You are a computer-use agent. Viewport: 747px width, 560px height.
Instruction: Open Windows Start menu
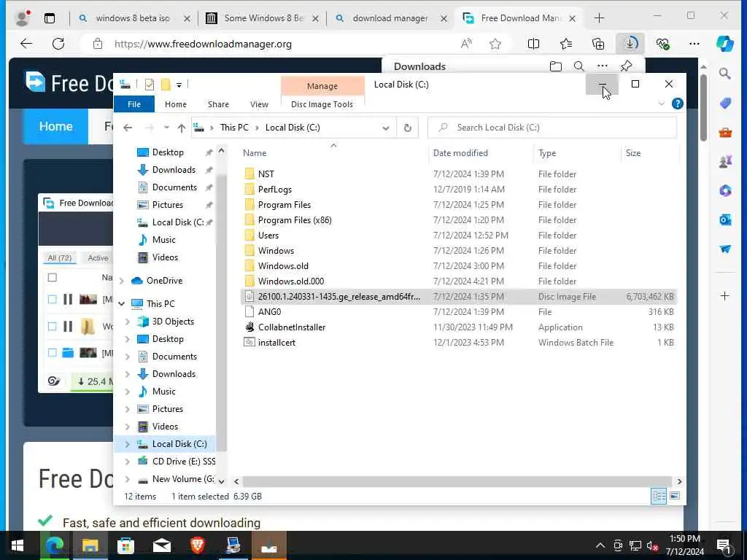(18, 545)
